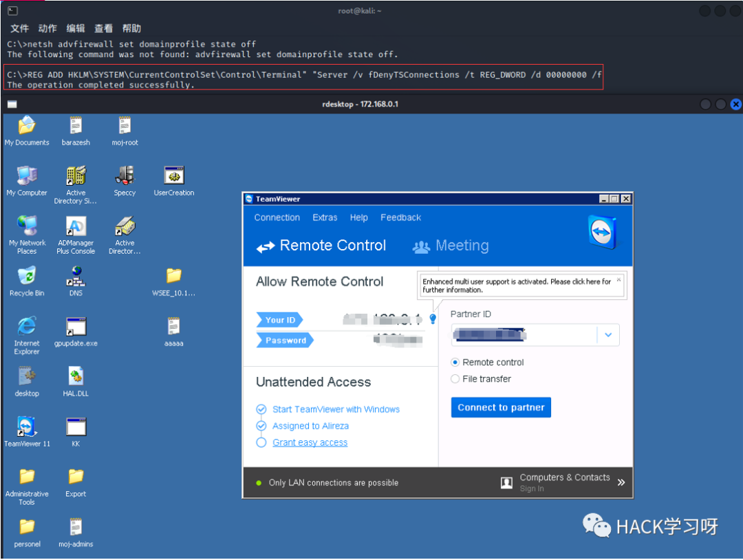Launch TeamViewer 11 desktop shortcut
Viewport: 743px width, 560px height.
pos(27,427)
